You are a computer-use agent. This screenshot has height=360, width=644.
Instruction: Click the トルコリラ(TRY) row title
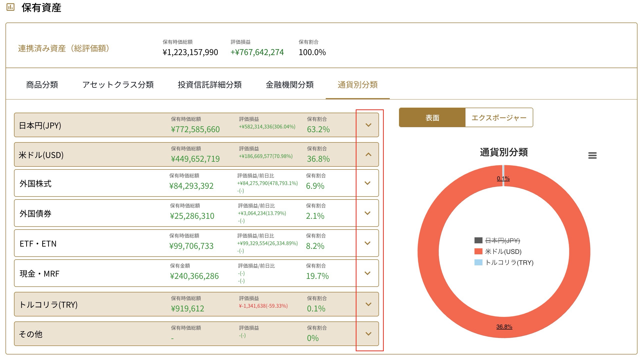[x=48, y=305]
